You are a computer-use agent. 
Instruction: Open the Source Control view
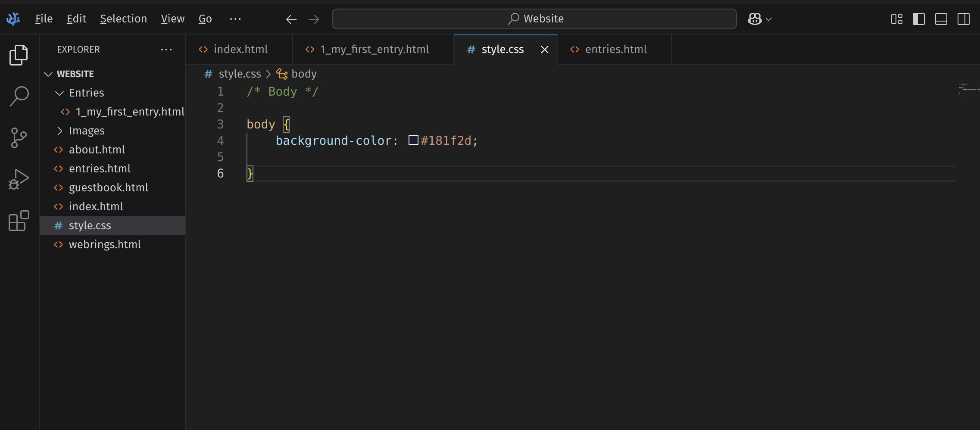pyautogui.click(x=19, y=138)
